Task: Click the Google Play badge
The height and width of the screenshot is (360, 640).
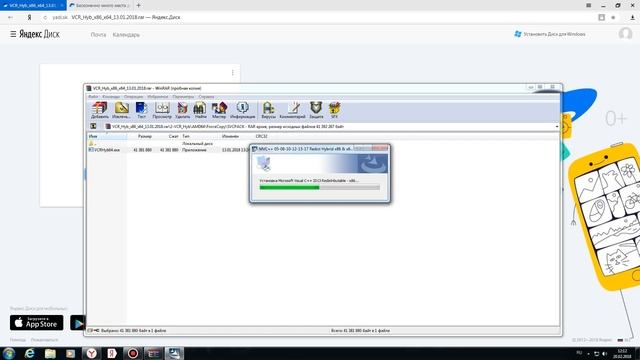Action: click(78, 322)
